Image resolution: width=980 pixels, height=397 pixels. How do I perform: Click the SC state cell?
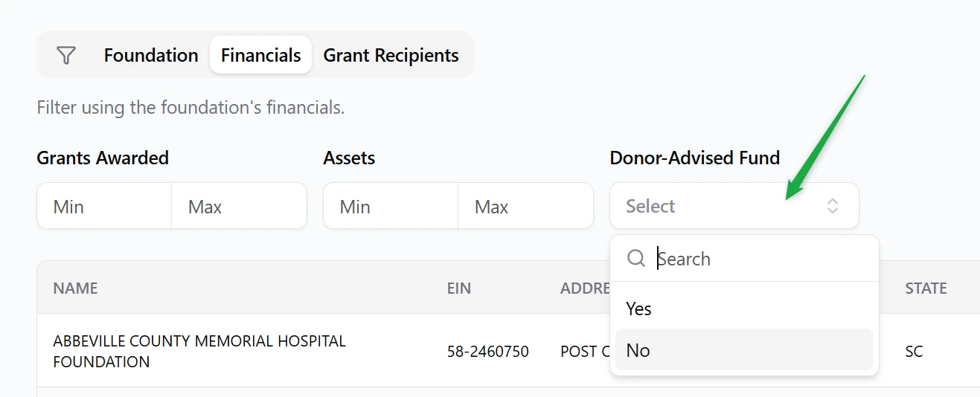pyautogui.click(x=915, y=351)
